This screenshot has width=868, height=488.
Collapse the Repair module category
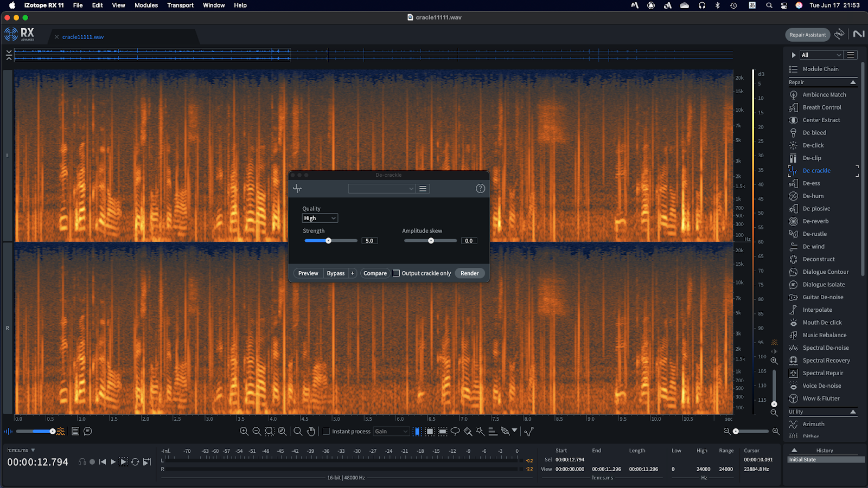853,82
